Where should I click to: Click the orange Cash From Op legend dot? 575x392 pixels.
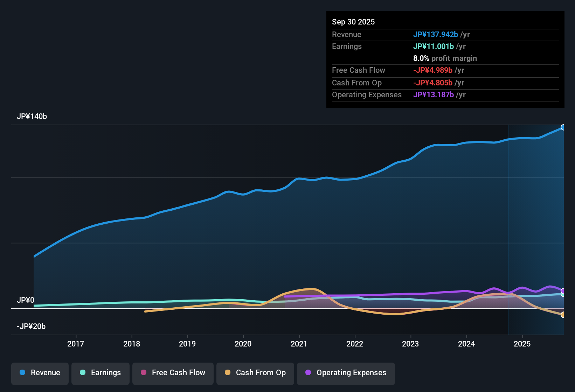tap(227, 373)
